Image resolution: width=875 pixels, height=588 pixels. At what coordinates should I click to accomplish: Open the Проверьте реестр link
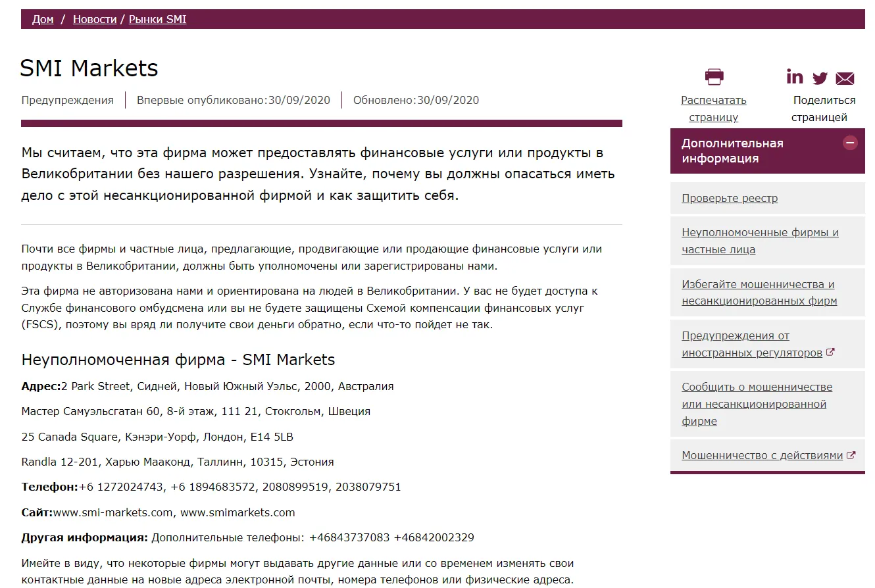(730, 198)
